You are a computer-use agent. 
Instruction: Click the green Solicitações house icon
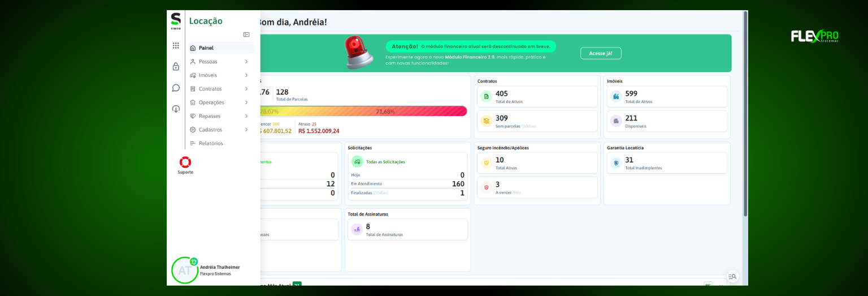pos(357,162)
